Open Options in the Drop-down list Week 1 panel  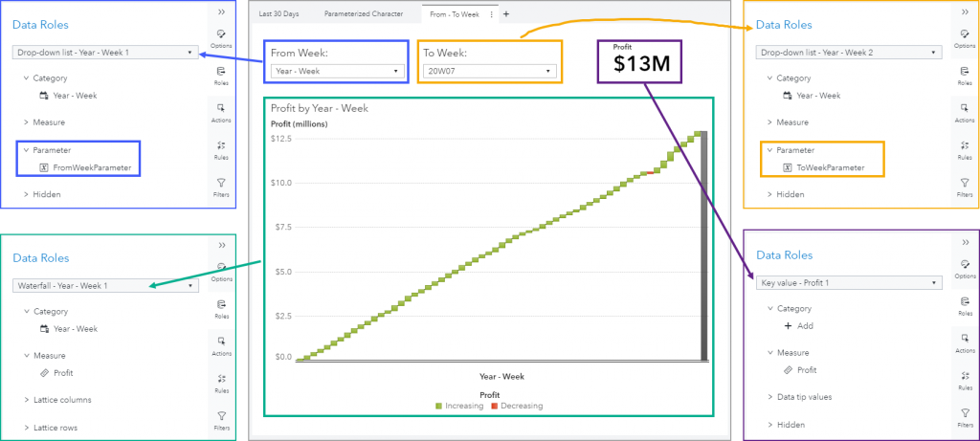tap(221, 37)
